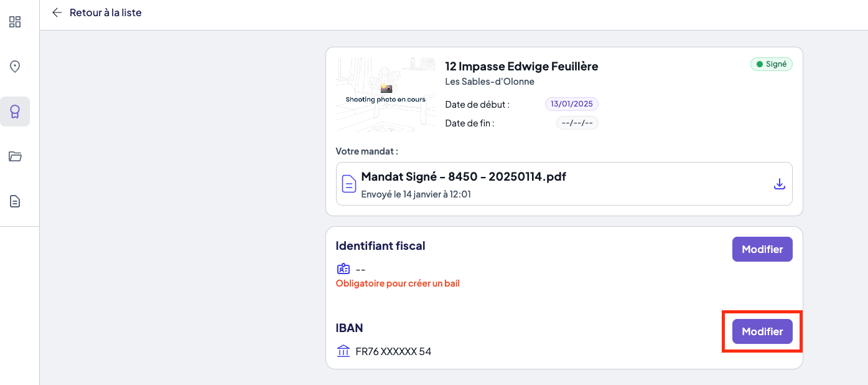Click Modifier for Identifiant fiscal

762,249
